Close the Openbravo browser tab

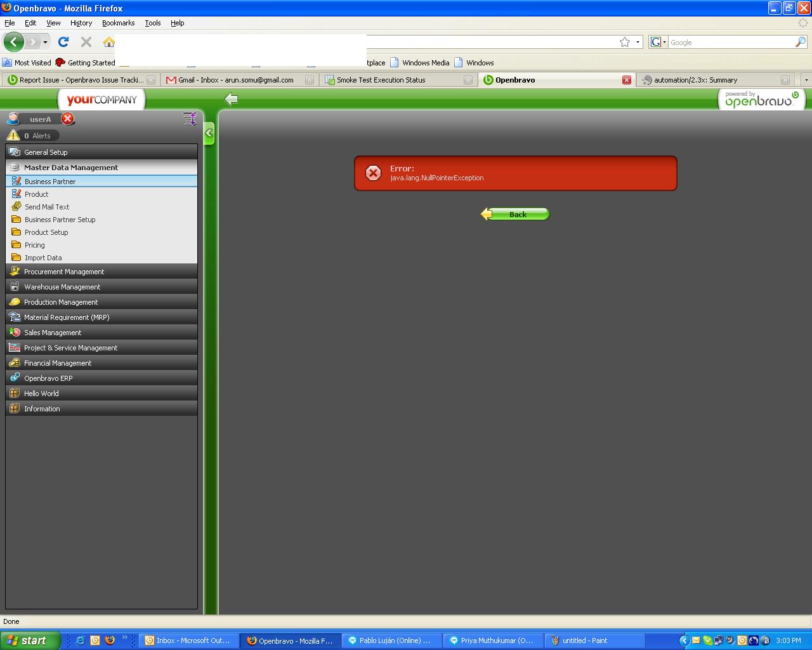click(x=627, y=80)
